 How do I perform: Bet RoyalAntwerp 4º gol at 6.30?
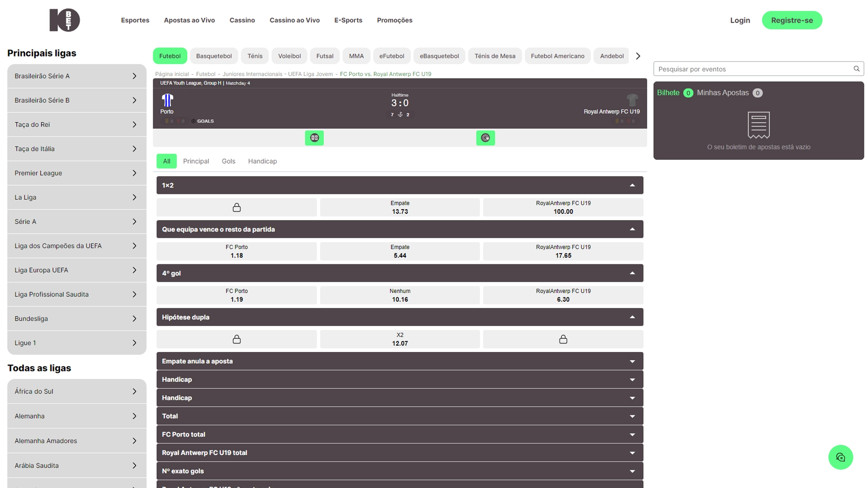563,296
